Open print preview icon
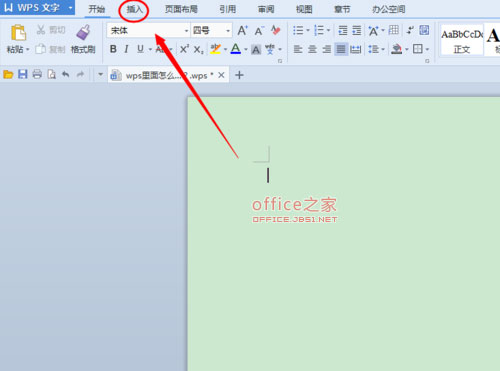500x371 pixels. point(52,74)
